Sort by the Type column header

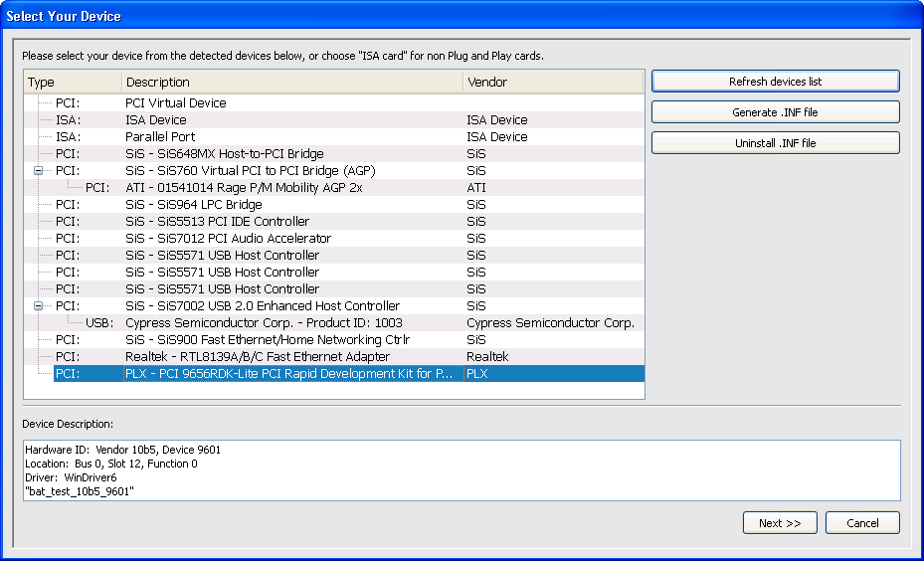[73, 82]
